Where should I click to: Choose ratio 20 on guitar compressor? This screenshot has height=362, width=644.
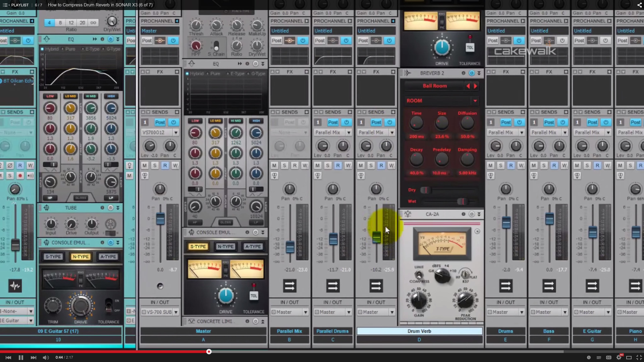[x=82, y=23]
